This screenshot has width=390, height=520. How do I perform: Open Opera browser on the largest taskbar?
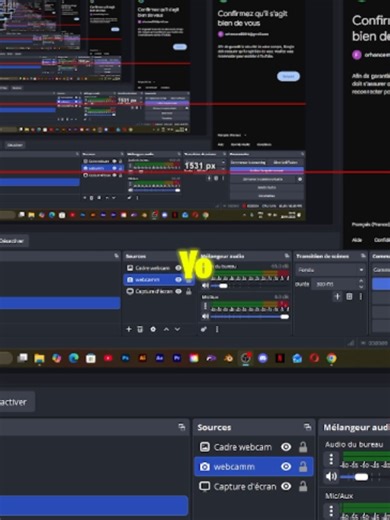(314, 358)
